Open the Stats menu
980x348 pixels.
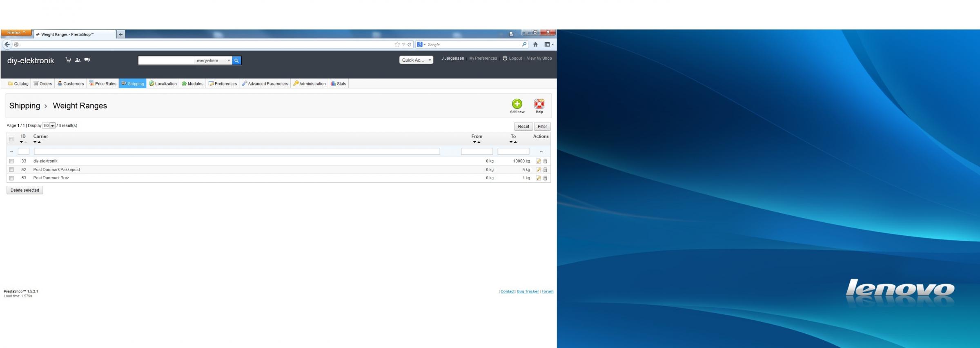click(x=339, y=84)
